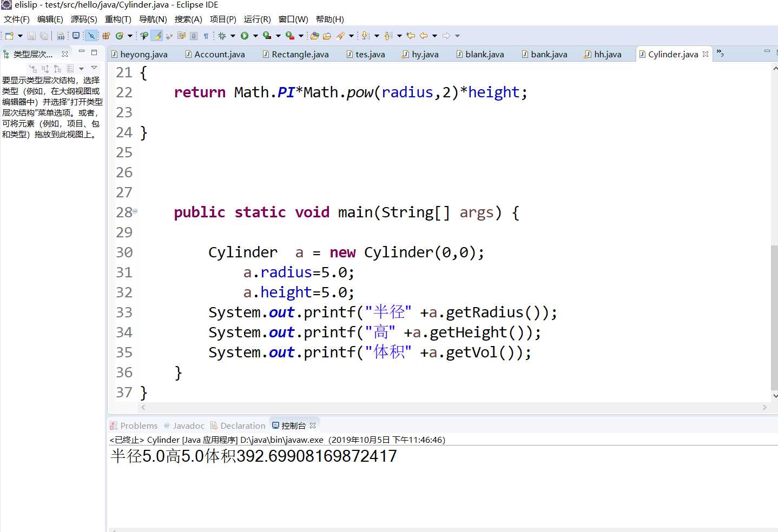This screenshot has height=532, width=778.
Task: Toggle the Word Wrap icon
Action: 181,36
